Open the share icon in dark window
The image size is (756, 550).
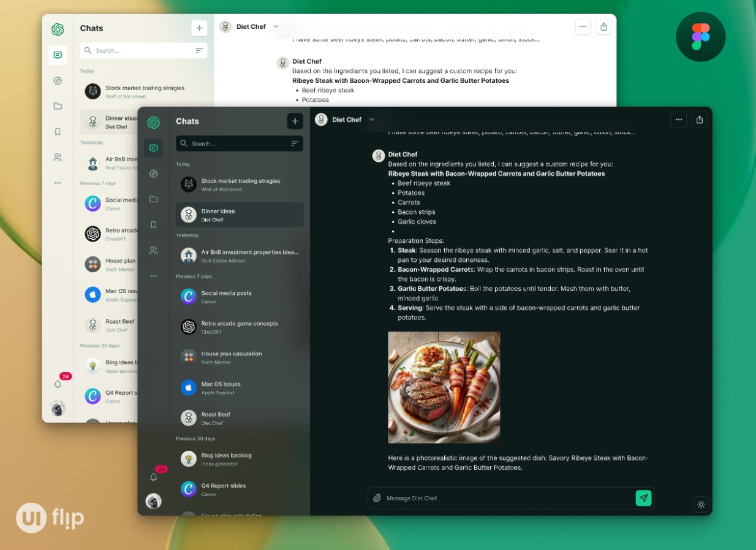(x=699, y=120)
